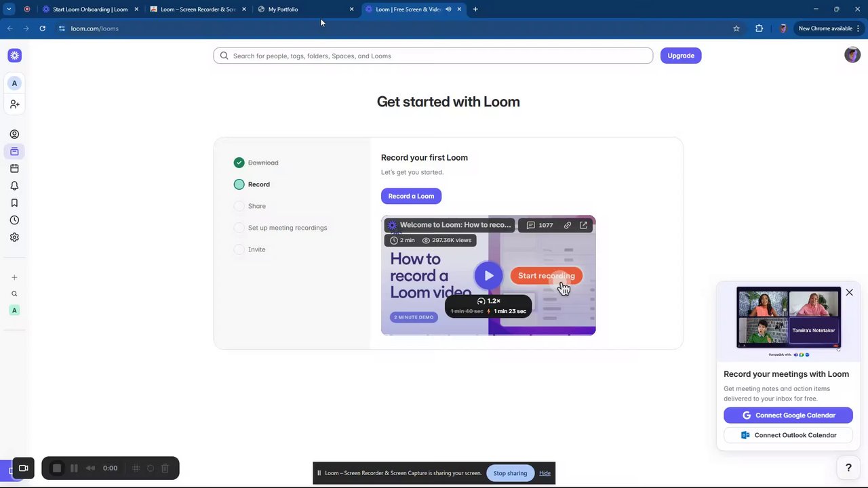Open the extensions puzzle icon
This screenshot has height=488, width=868.
(759, 28)
